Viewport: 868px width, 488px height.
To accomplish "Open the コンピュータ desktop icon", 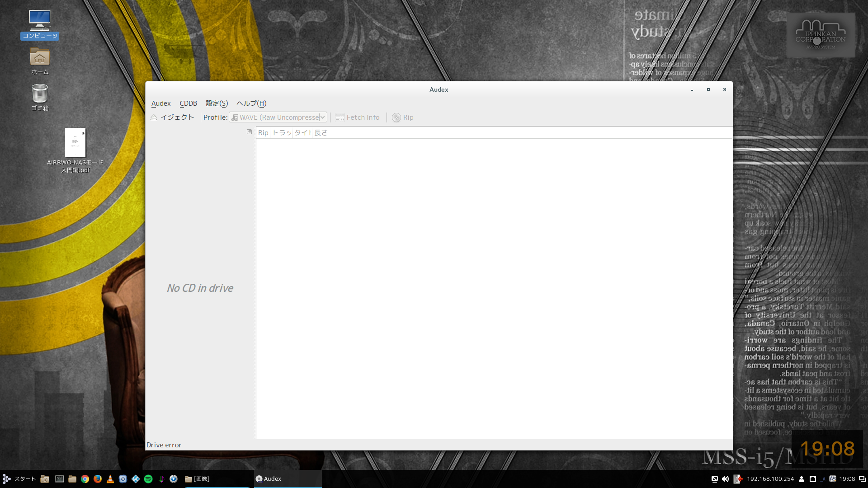I will (40, 23).
